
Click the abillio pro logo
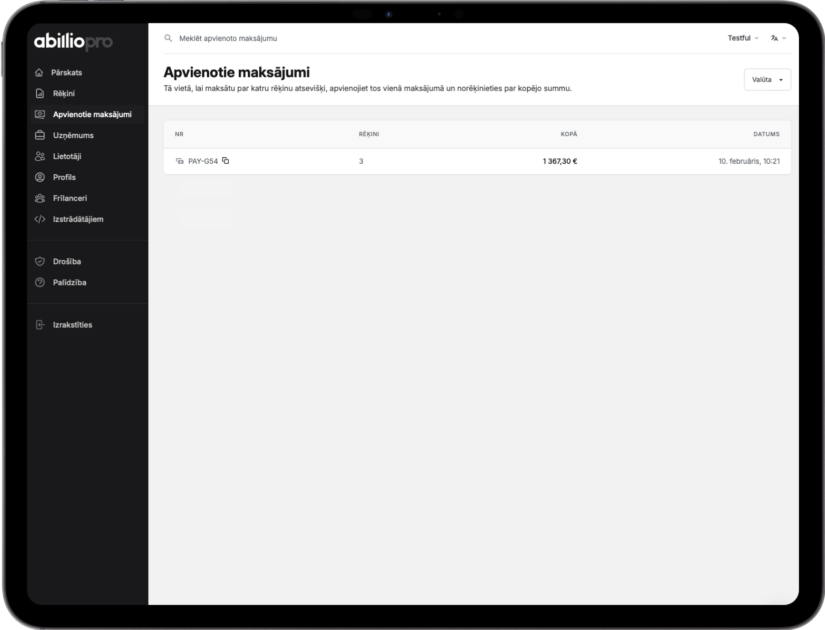tap(73, 41)
